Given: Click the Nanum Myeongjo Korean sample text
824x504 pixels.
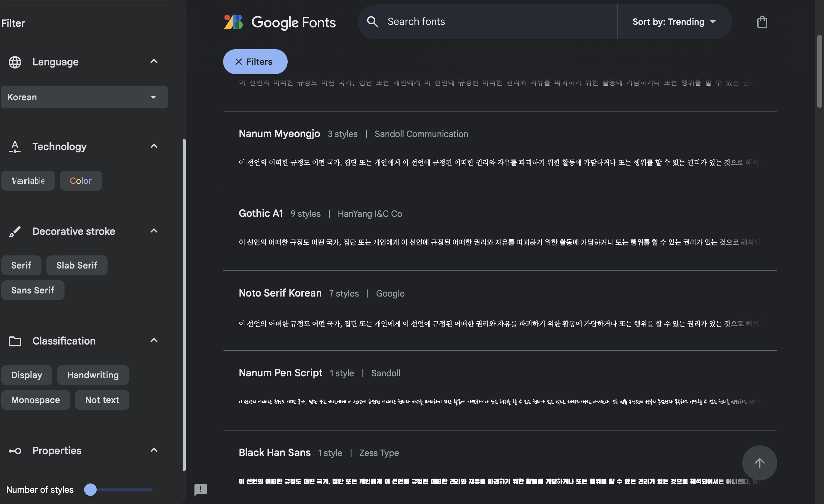Looking at the screenshot, I should tap(500, 162).
